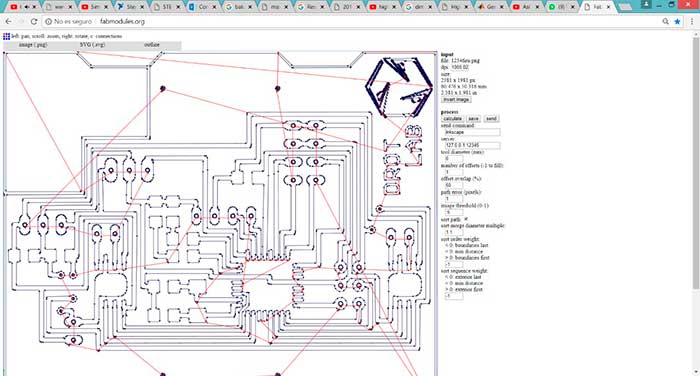The image size is (700, 376).
Task: Click the 'send' button
Action: 491,119
